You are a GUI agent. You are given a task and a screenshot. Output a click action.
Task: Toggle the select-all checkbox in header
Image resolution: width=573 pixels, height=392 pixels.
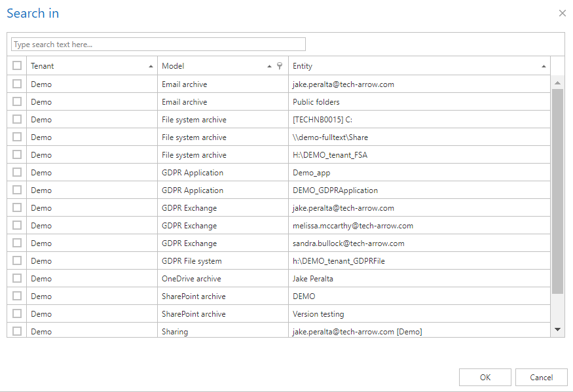tap(17, 65)
